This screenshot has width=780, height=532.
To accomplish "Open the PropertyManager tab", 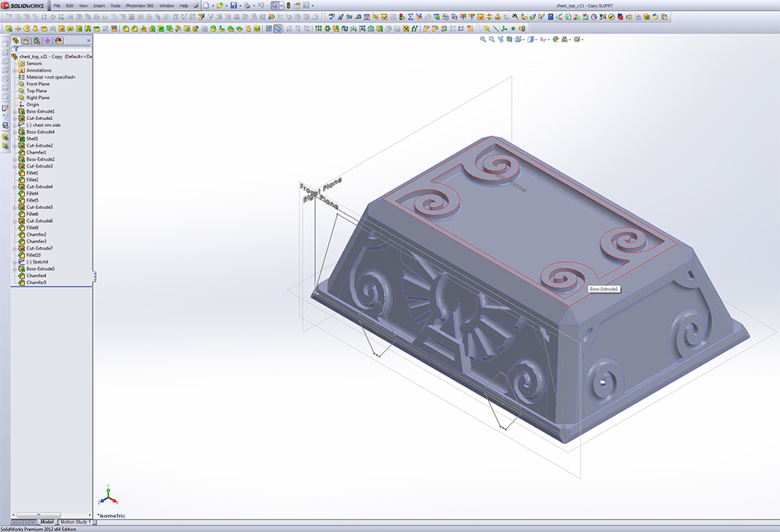I will click(x=27, y=41).
